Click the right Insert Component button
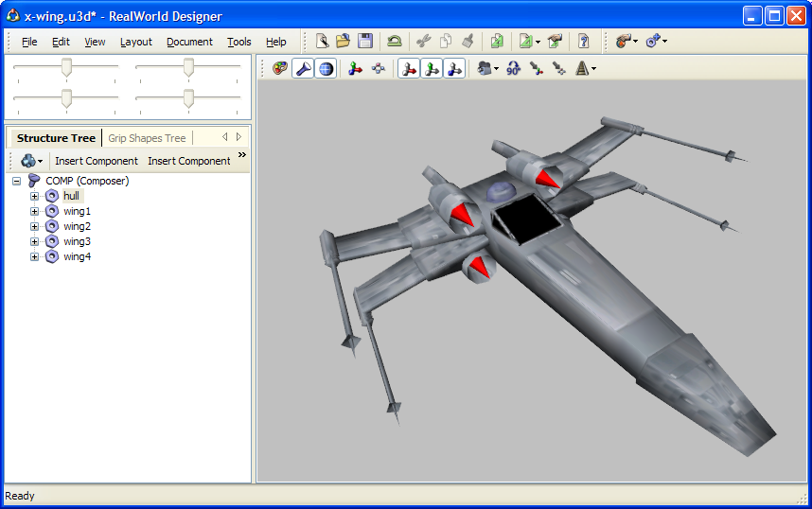The image size is (812, 509). 189,161
